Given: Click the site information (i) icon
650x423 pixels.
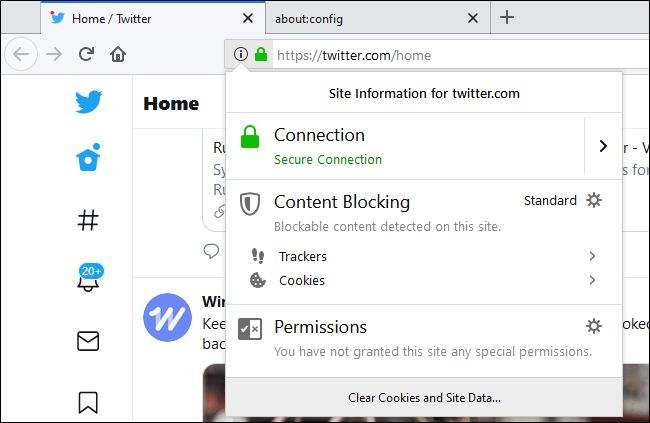Looking at the screenshot, I should [240, 54].
